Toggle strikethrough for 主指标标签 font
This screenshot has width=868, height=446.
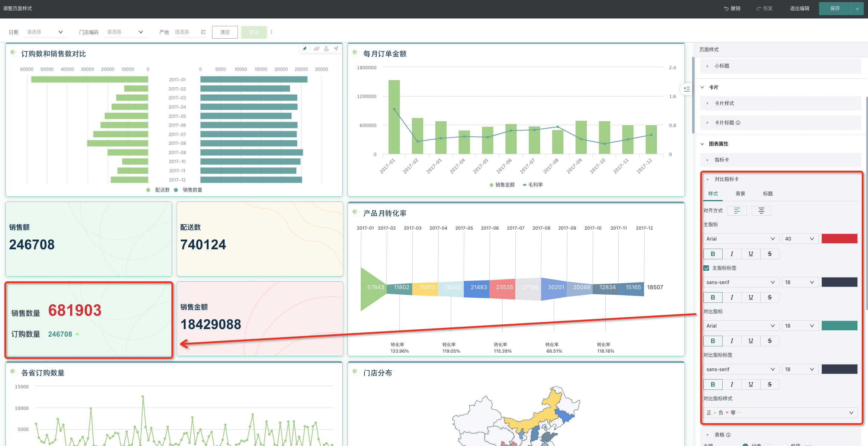pyautogui.click(x=769, y=297)
